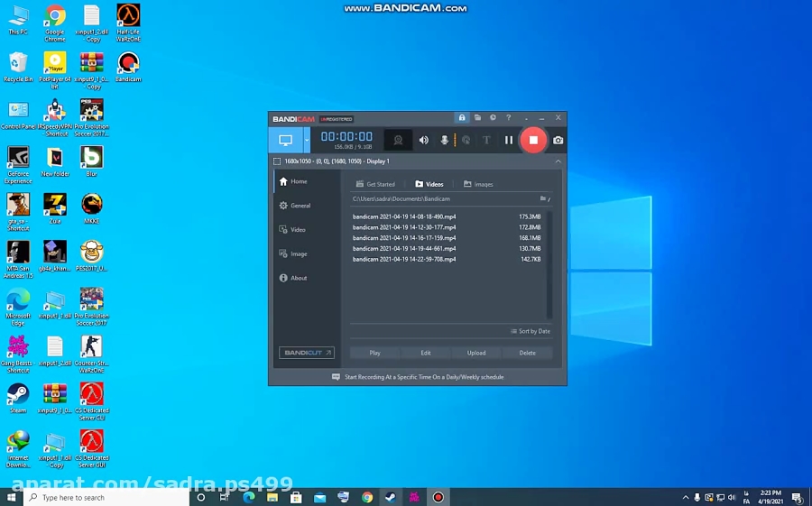Open the Sort by Date dropdown
812x506 pixels.
531,331
